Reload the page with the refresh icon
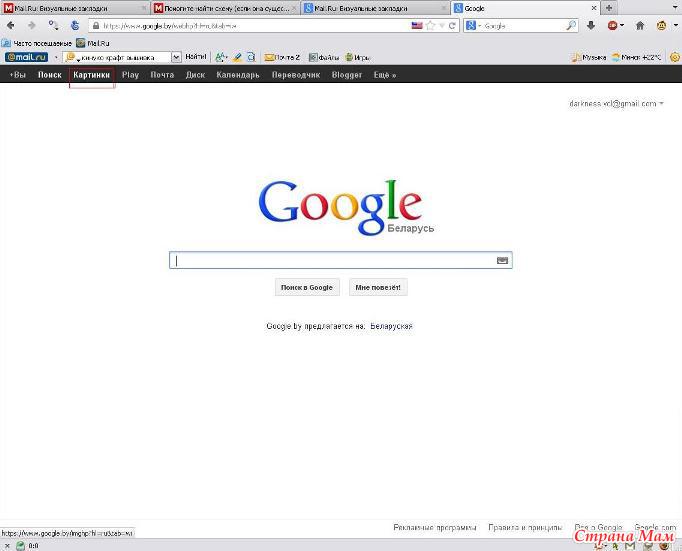 pyautogui.click(x=452, y=26)
